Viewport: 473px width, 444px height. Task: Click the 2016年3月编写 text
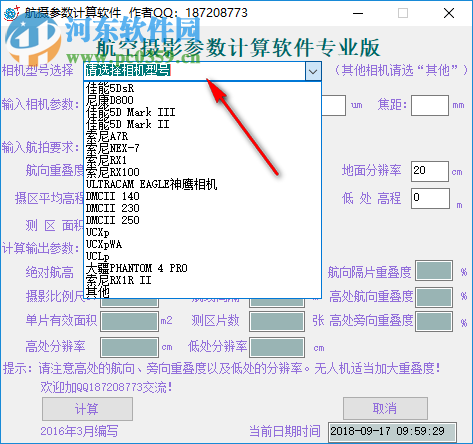79,431
